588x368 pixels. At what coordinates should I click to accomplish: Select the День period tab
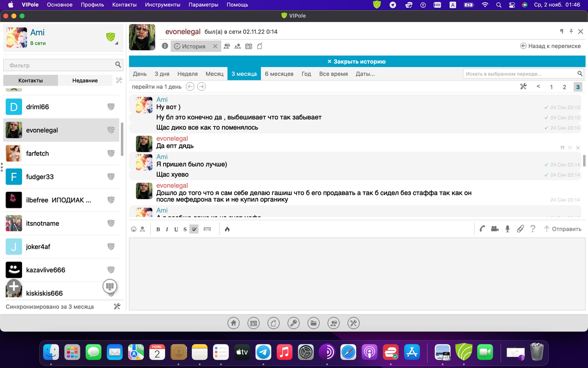(x=140, y=74)
